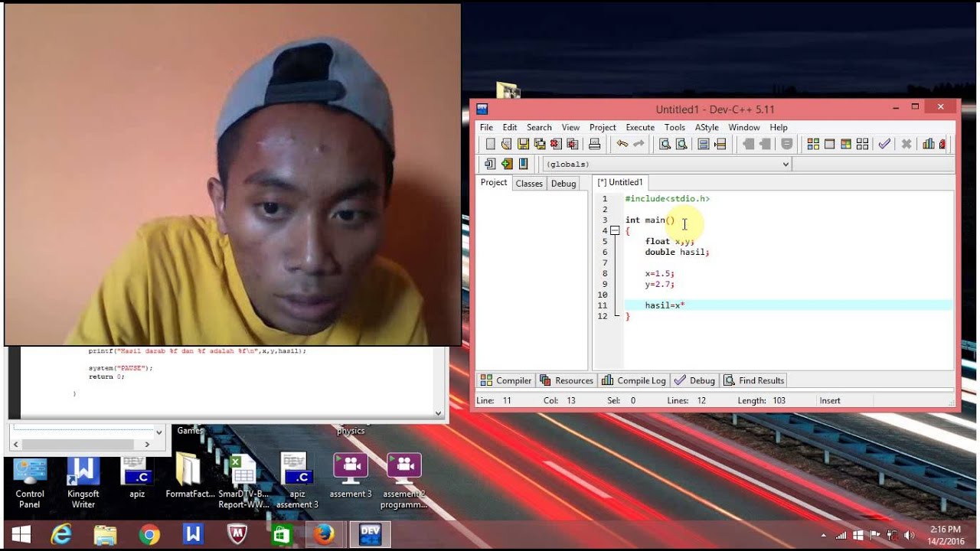This screenshot has width=980, height=551.
Task: Click the New file toolbar icon
Action: pos(490,144)
